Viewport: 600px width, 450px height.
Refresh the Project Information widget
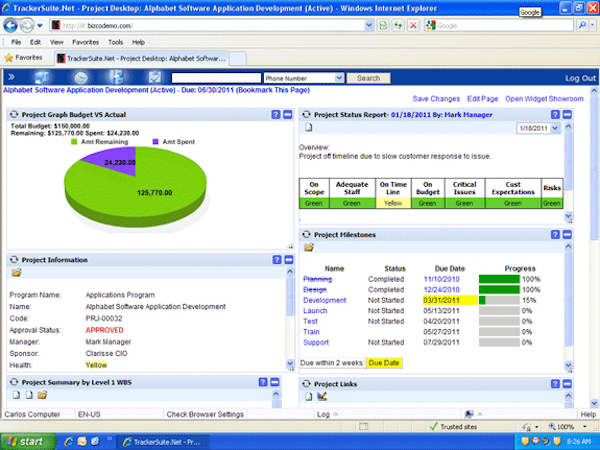pyautogui.click(x=14, y=260)
